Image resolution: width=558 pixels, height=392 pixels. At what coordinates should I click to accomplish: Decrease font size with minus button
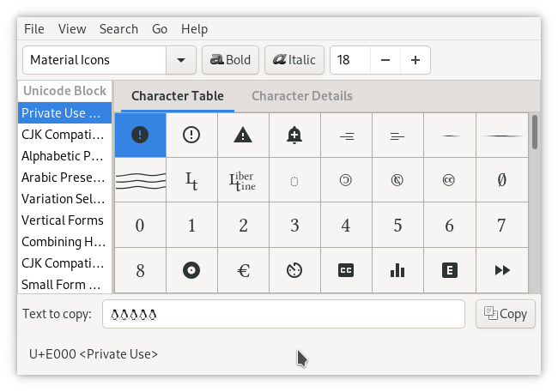pyautogui.click(x=385, y=60)
